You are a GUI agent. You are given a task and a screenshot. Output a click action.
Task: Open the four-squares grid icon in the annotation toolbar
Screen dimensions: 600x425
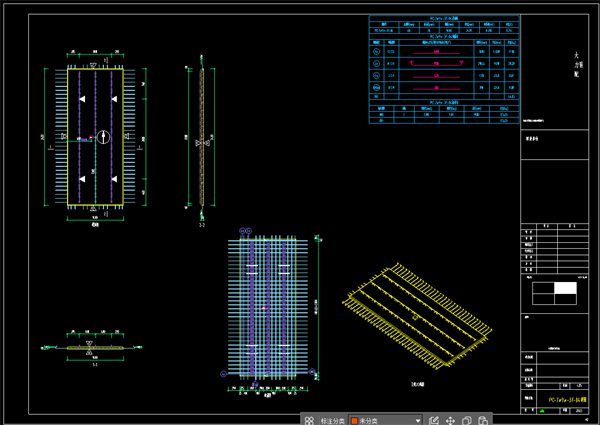coord(309,421)
